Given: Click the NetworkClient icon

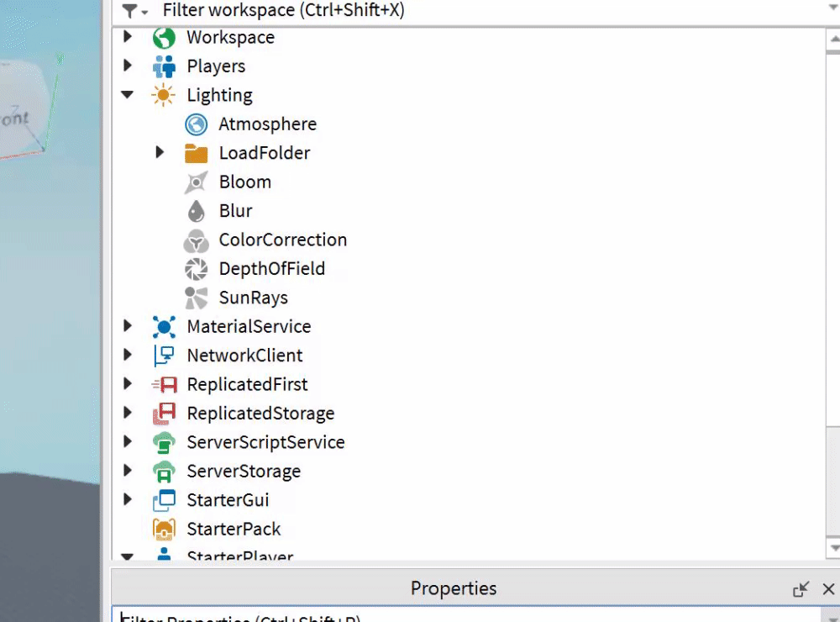Looking at the screenshot, I should [164, 356].
